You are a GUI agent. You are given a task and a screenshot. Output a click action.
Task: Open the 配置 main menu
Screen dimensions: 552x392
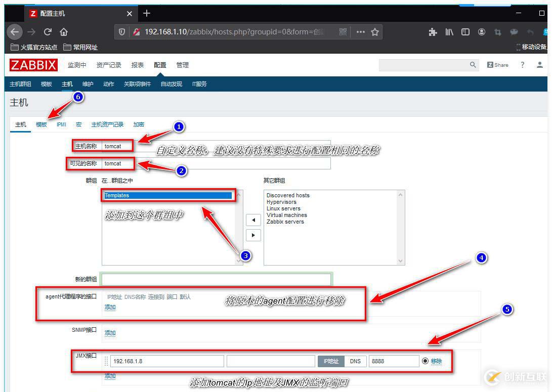pyautogui.click(x=160, y=65)
